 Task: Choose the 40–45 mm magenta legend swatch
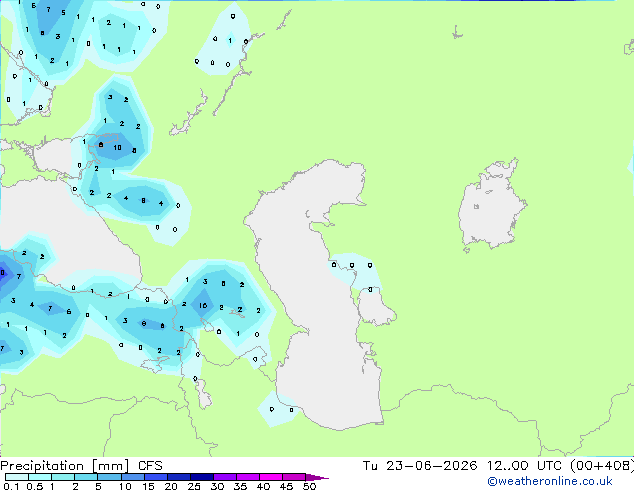point(271,477)
